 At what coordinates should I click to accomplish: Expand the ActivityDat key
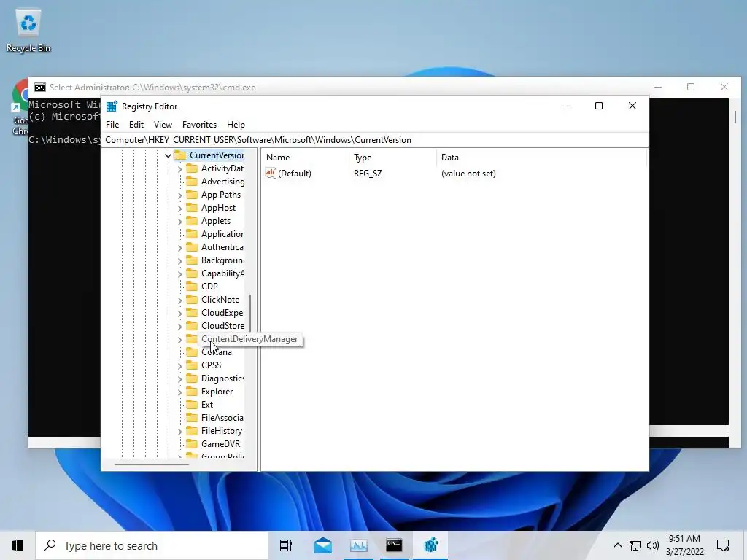coord(179,168)
